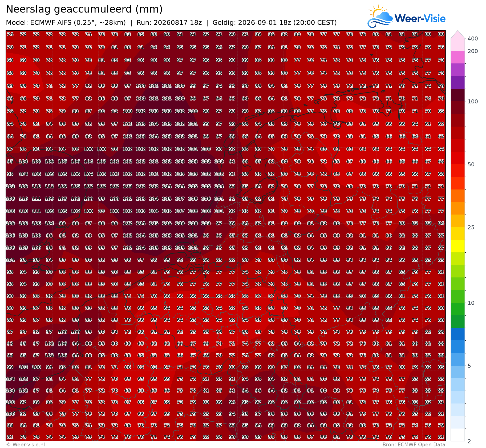
Task: Click the dark green colorbar segment below 10
Action: [x=458, y=322]
